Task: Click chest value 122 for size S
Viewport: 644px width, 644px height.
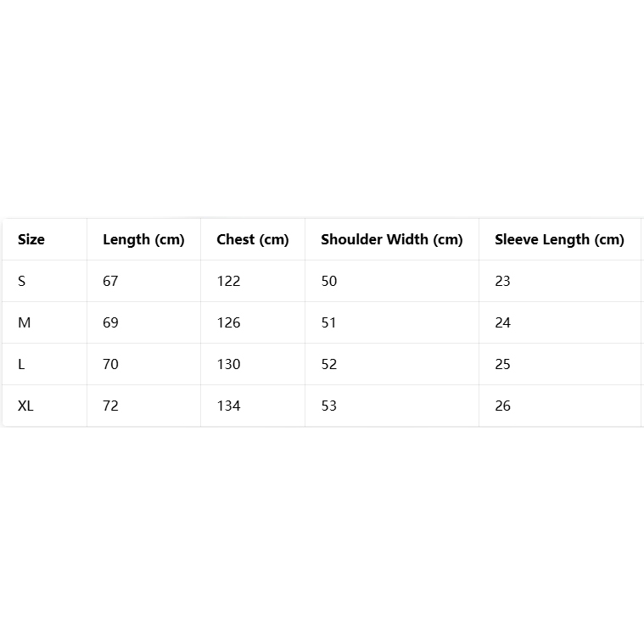Action: click(228, 281)
